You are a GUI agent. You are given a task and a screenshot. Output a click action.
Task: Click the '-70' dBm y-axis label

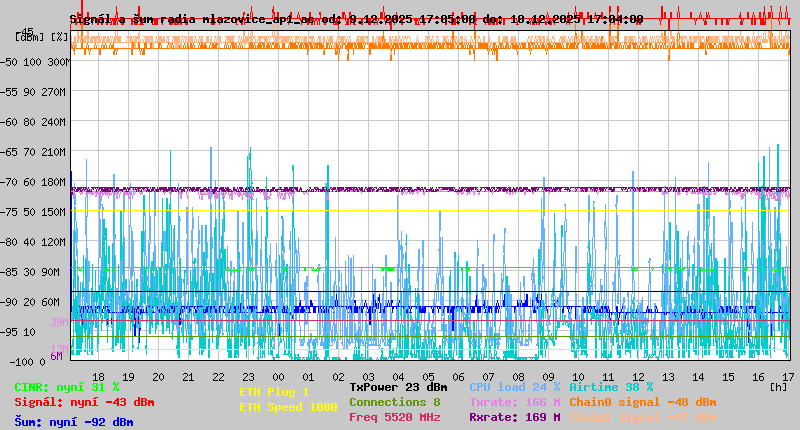pos(9,182)
